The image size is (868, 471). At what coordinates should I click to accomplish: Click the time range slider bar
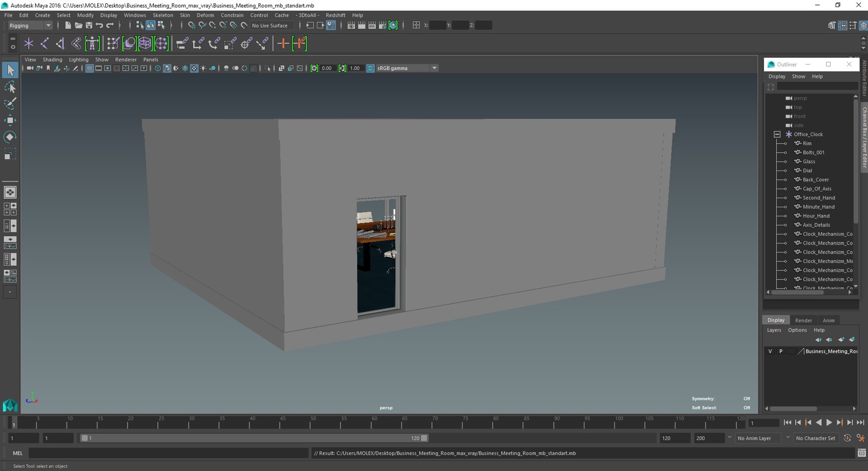(254, 438)
